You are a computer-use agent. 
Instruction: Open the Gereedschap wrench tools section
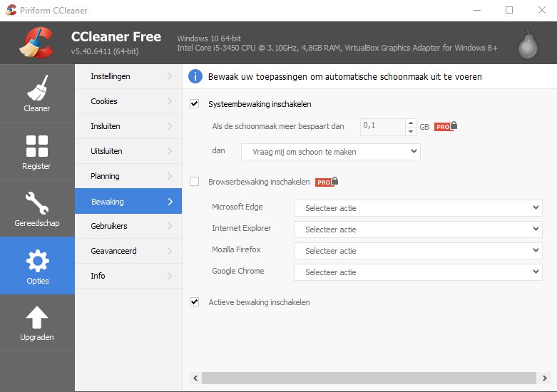tap(37, 208)
